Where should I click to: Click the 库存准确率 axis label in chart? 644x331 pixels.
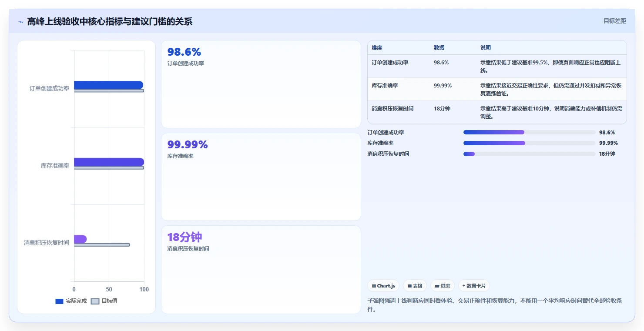click(x=55, y=166)
